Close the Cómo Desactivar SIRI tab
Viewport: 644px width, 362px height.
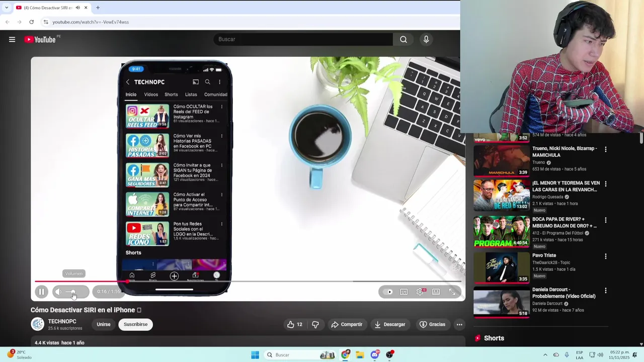tap(86, 8)
